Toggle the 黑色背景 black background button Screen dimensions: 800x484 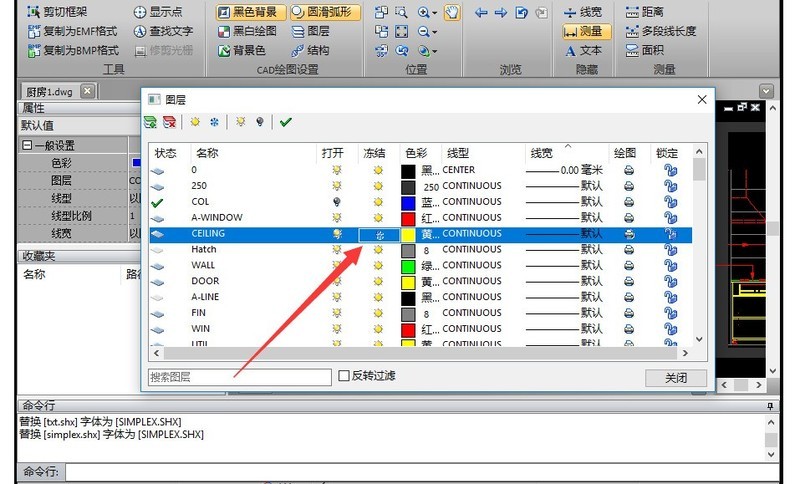pyautogui.click(x=251, y=12)
